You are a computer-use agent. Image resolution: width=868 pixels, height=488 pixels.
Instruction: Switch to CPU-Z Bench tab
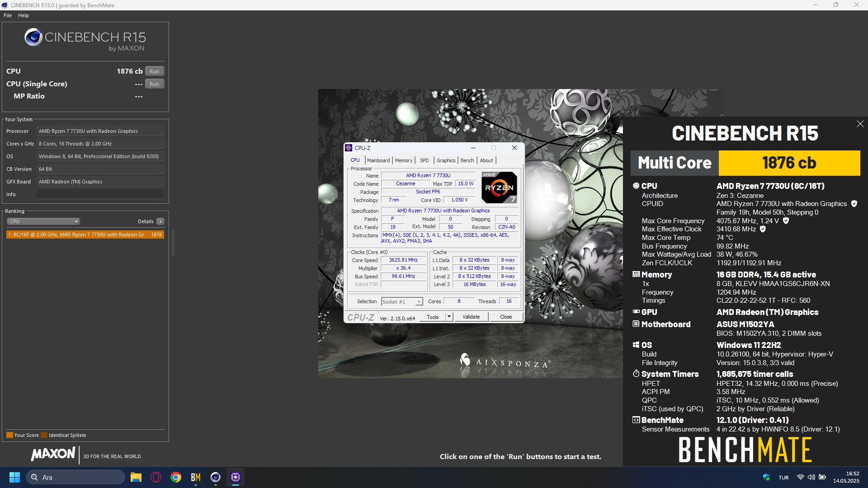pos(467,160)
